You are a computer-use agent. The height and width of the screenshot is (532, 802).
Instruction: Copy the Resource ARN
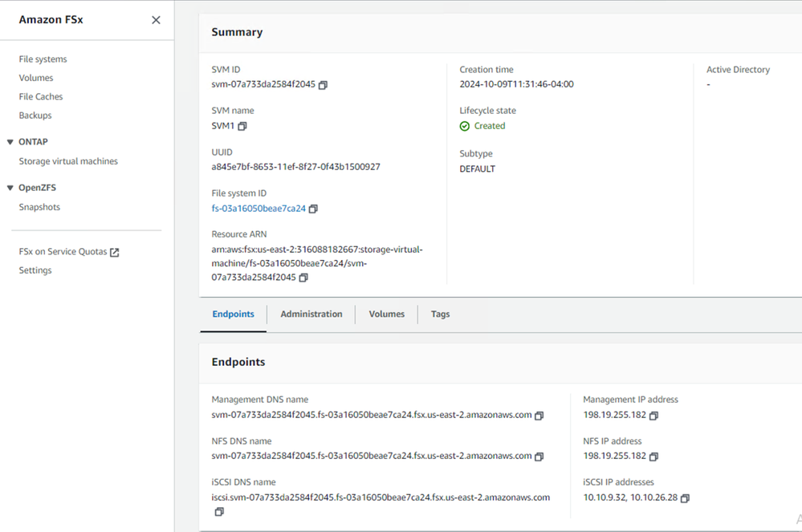click(303, 278)
